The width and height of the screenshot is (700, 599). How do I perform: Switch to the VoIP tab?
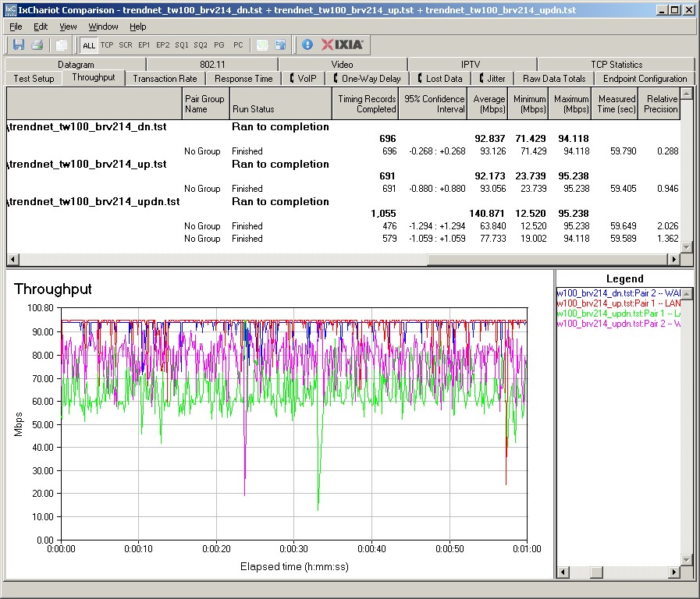coord(304,79)
